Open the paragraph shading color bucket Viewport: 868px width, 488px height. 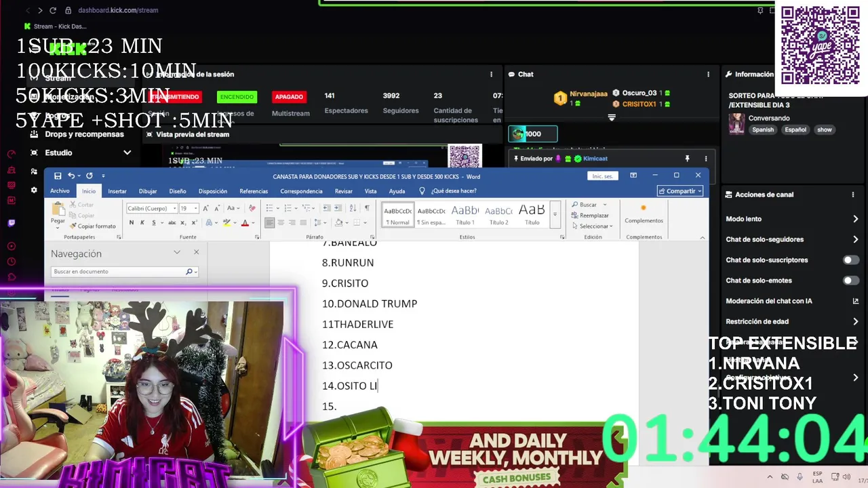[338, 222]
